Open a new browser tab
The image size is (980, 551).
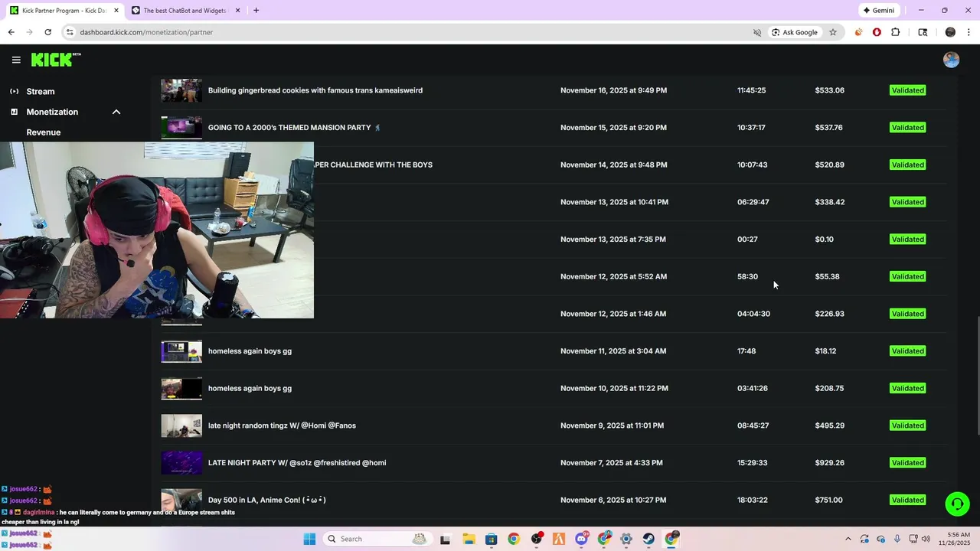[x=256, y=11]
